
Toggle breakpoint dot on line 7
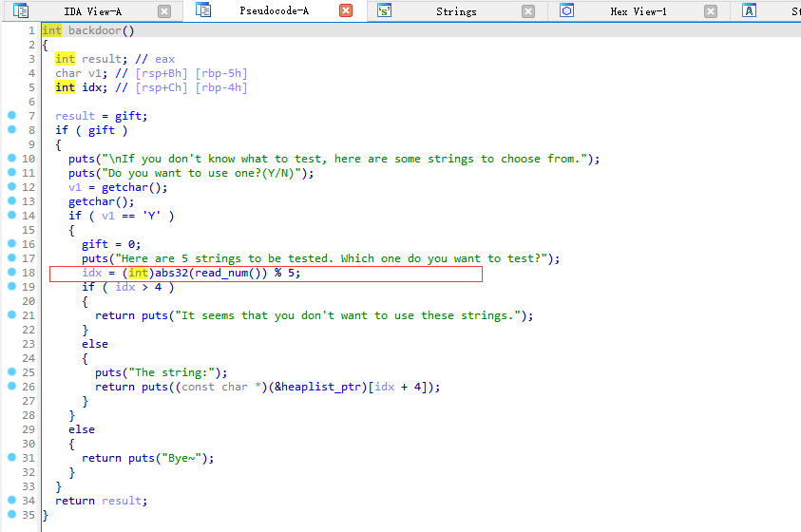coord(11,115)
